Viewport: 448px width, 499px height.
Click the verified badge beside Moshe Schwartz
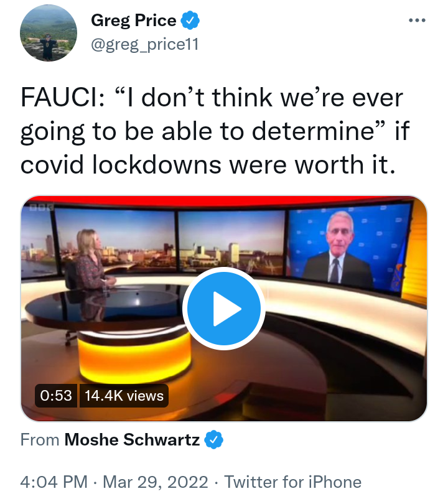(214, 439)
